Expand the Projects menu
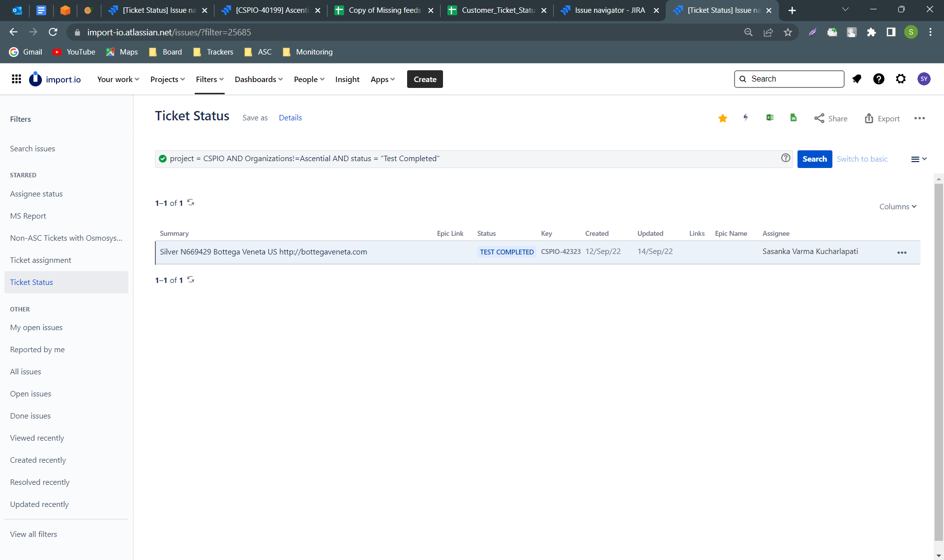This screenshot has height=560, width=944. coord(168,80)
